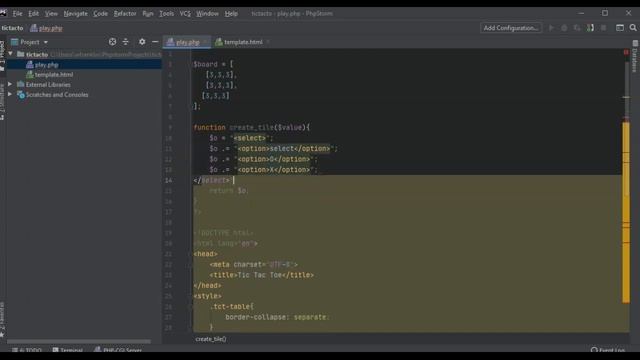The image size is (640, 360).
Task: Click the Run play icon in toolbar
Action: [551, 28]
